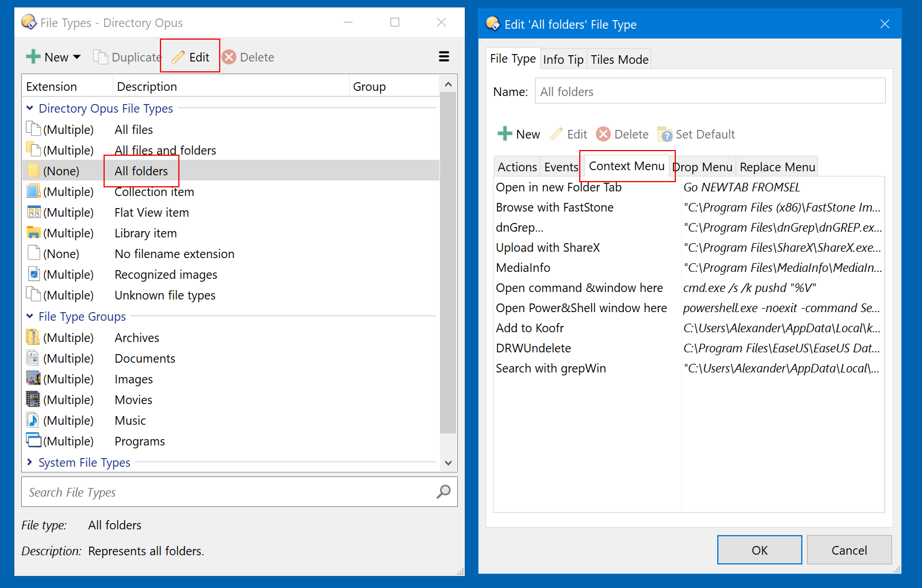The image size is (922, 588).
Task: Collapse the Directory Opus File Types group
Action: pyautogui.click(x=30, y=108)
